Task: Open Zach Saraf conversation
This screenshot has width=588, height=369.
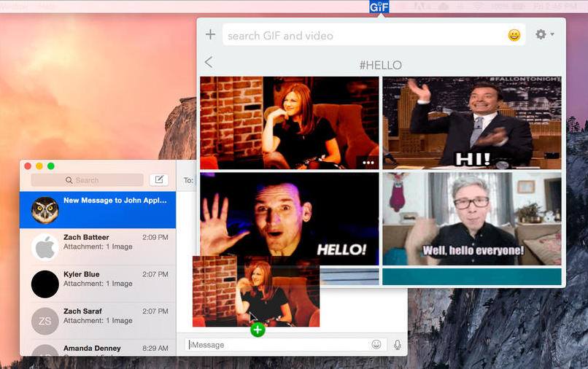Action: click(x=98, y=321)
